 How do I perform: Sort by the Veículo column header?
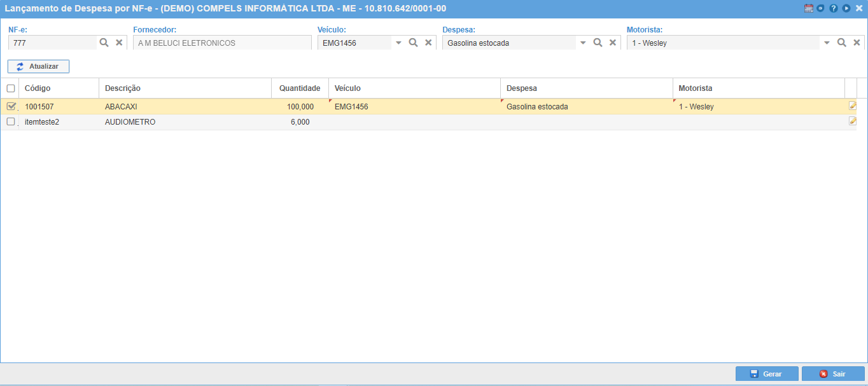tap(415, 88)
